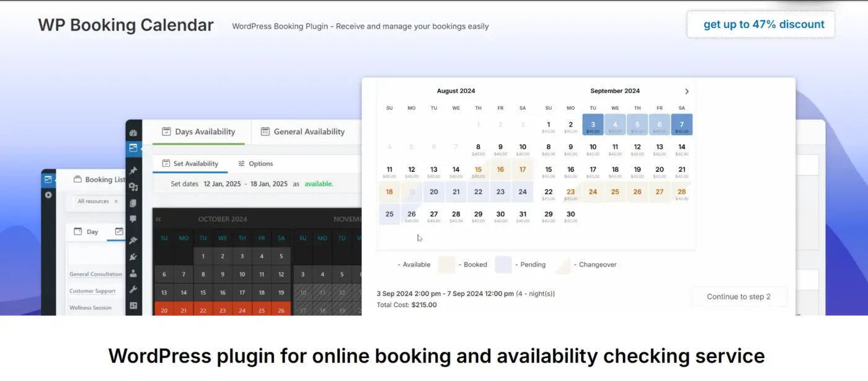Click red October 26 in the dark calendar

pyautogui.click(x=281, y=310)
